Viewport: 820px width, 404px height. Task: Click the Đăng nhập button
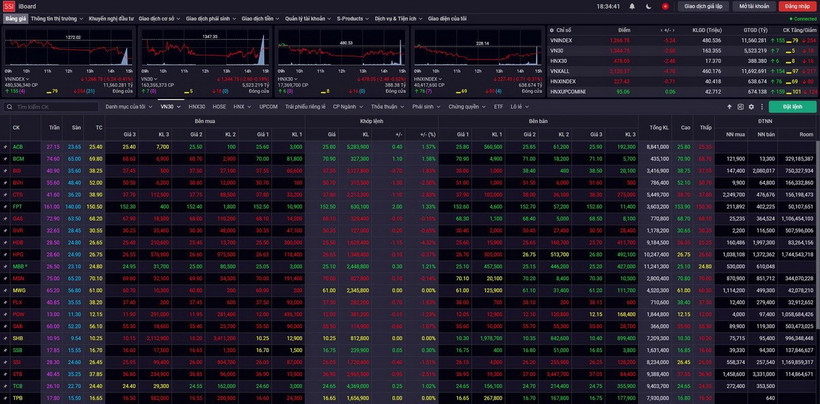(x=797, y=6)
